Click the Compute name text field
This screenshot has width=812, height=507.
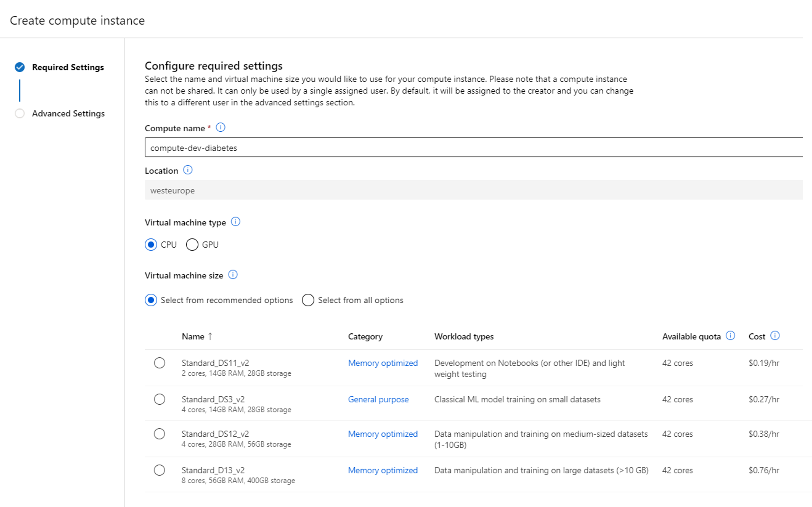point(470,148)
